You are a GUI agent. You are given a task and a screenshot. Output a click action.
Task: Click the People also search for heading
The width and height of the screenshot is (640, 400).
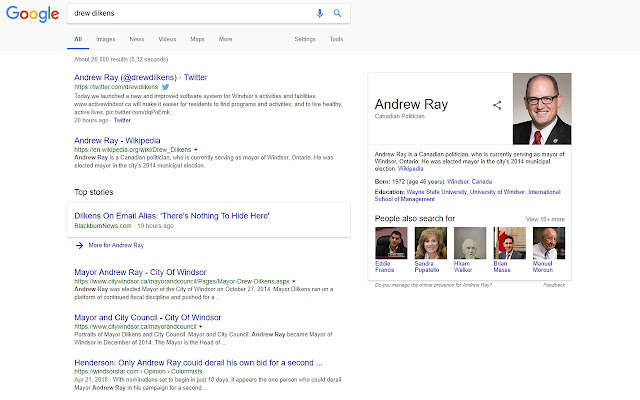pos(415,219)
